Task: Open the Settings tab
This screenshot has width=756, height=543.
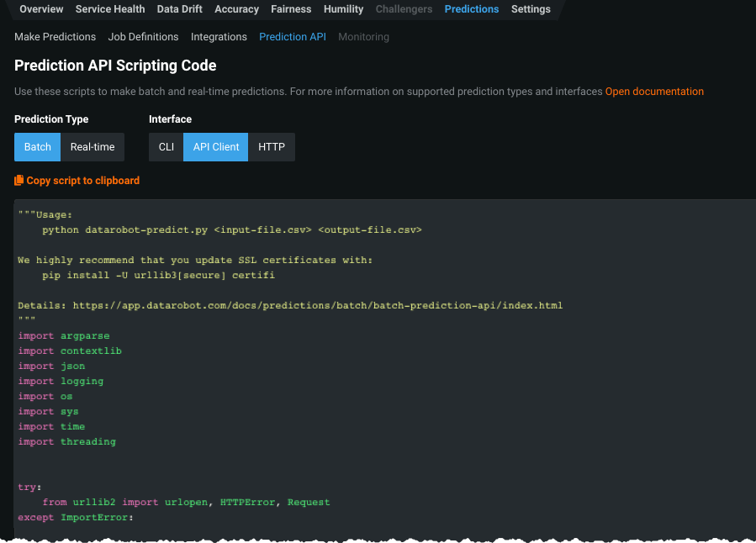Action: tap(531, 9)
